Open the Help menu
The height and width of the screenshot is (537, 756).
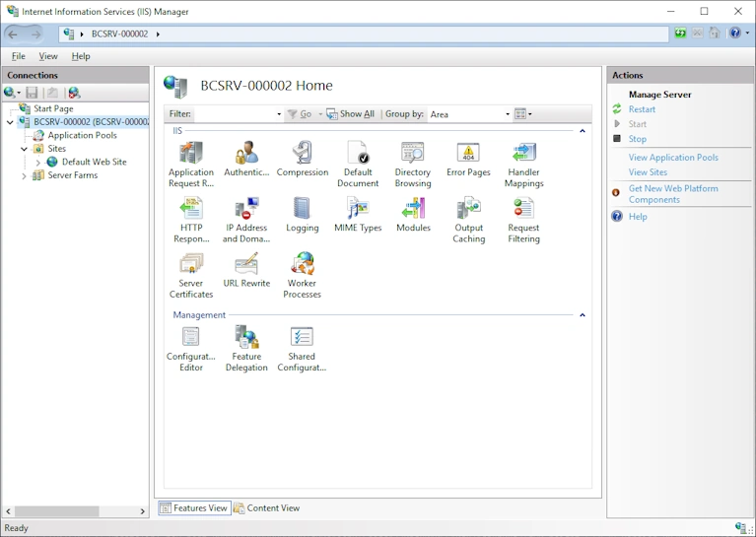coord(81,56)
